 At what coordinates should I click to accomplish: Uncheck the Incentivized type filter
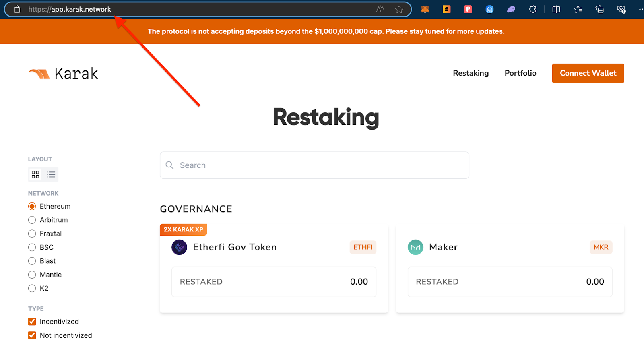point(32,321)
